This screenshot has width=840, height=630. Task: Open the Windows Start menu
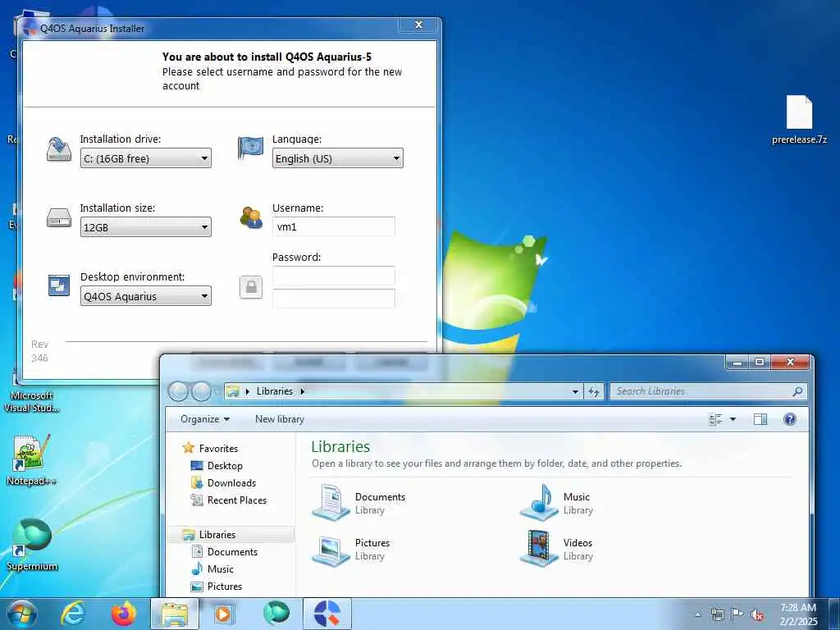click(21, 614)
